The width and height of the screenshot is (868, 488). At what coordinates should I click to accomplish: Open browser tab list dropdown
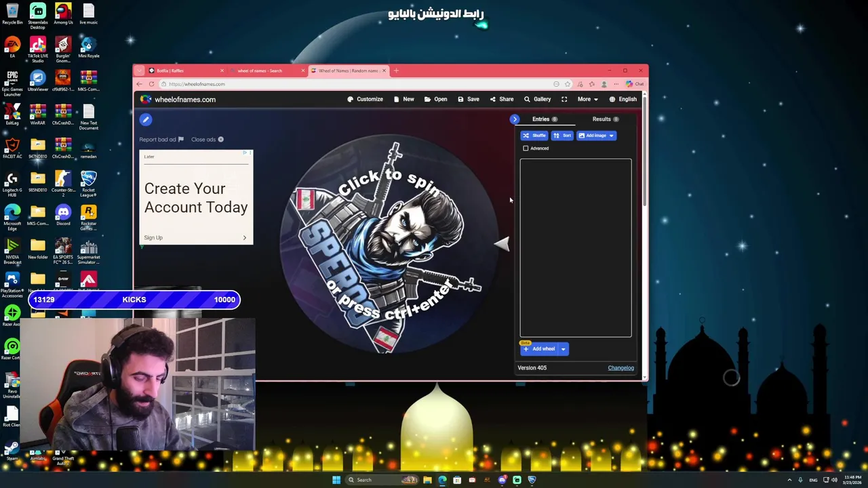coord(139,70)
